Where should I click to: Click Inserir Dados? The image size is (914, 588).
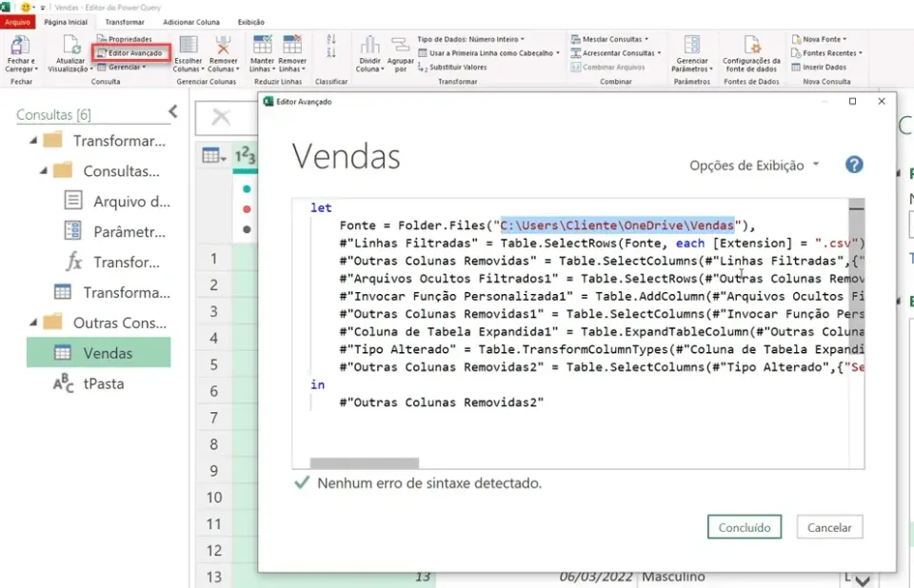click(819, 67)
